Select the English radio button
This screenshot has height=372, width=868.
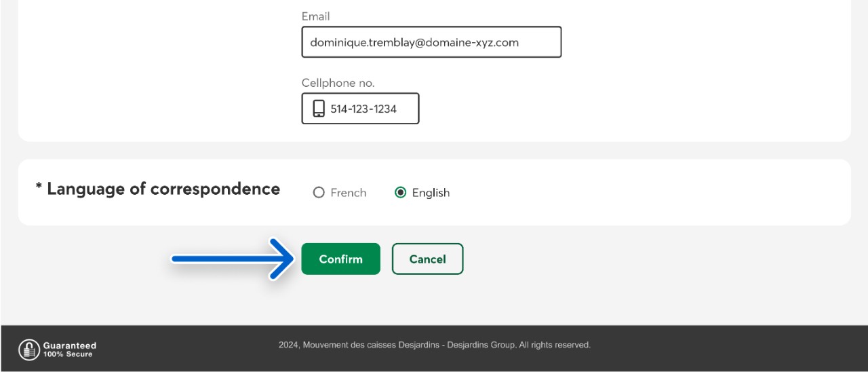[x=400, y=193]
